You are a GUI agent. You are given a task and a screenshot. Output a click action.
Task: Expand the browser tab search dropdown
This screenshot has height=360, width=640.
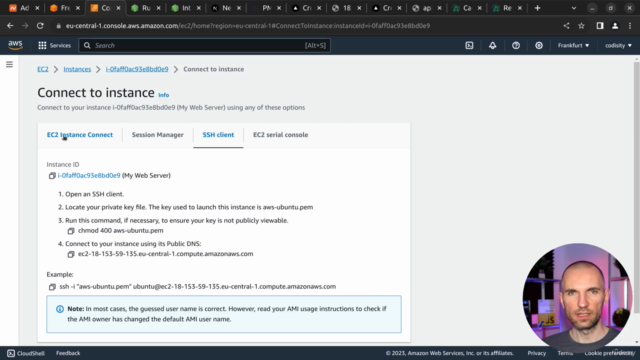click(573, 8)
